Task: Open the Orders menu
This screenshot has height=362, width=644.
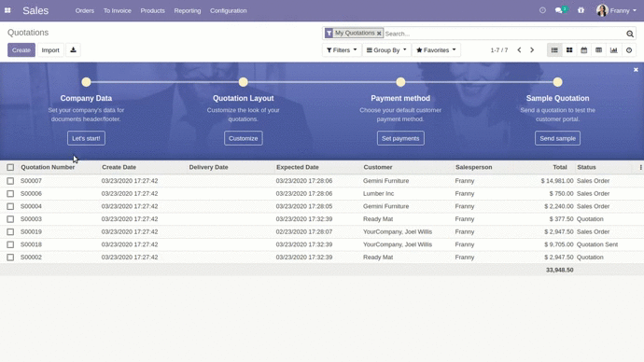Action: (x=85, y=10)
